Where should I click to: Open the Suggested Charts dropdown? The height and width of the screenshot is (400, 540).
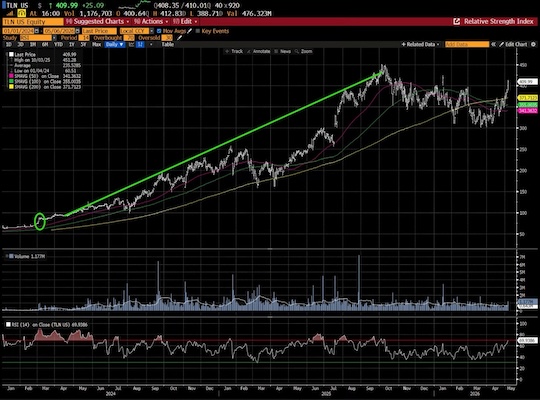(96, 21)
